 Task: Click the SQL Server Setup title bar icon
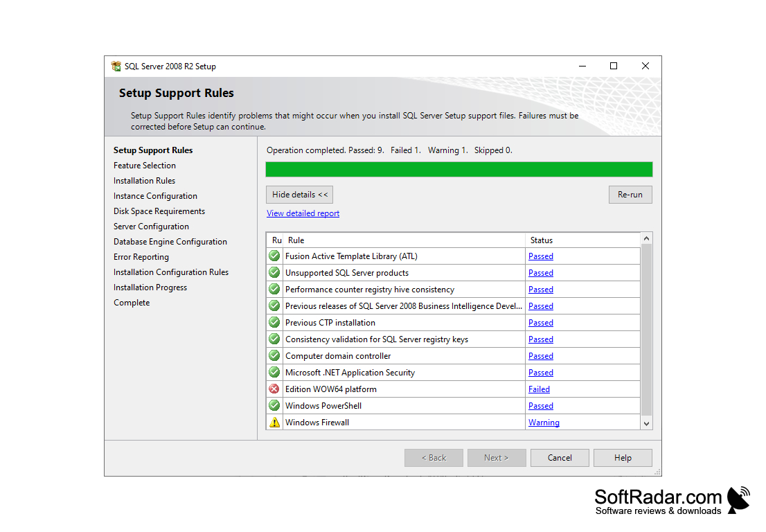pyautogui.click(x=116, y=66)
